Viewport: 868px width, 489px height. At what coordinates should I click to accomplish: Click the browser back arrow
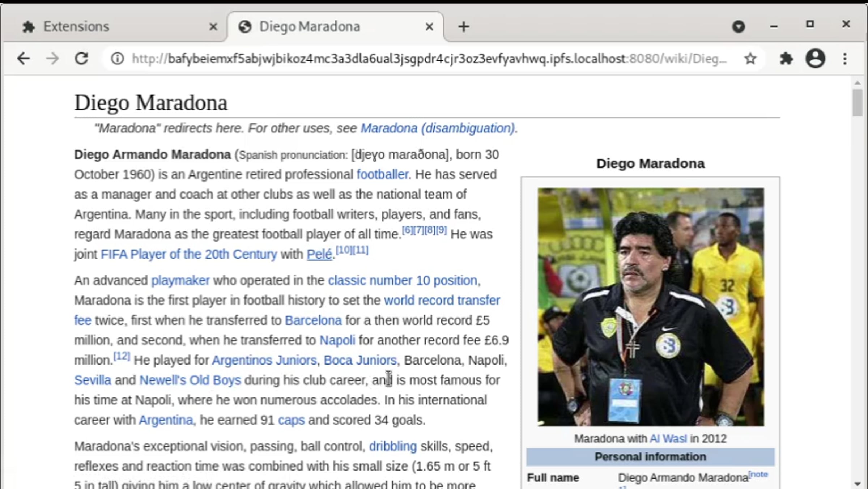(24, 59)
